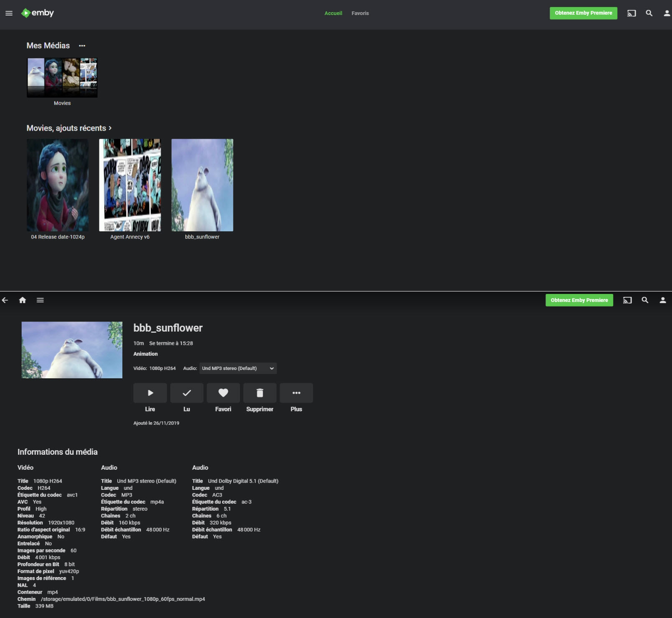Open the Movies library thumbnail

pyautogui.click(x=62, y=78)
